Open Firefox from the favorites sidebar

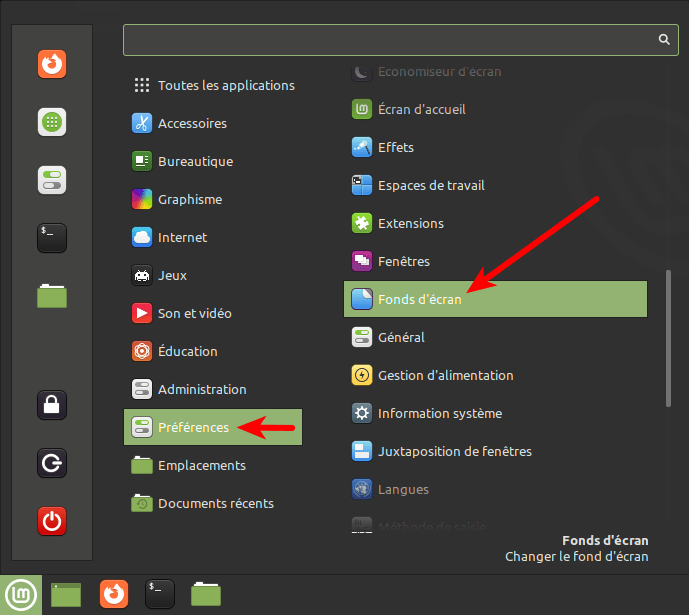(52, 65)
